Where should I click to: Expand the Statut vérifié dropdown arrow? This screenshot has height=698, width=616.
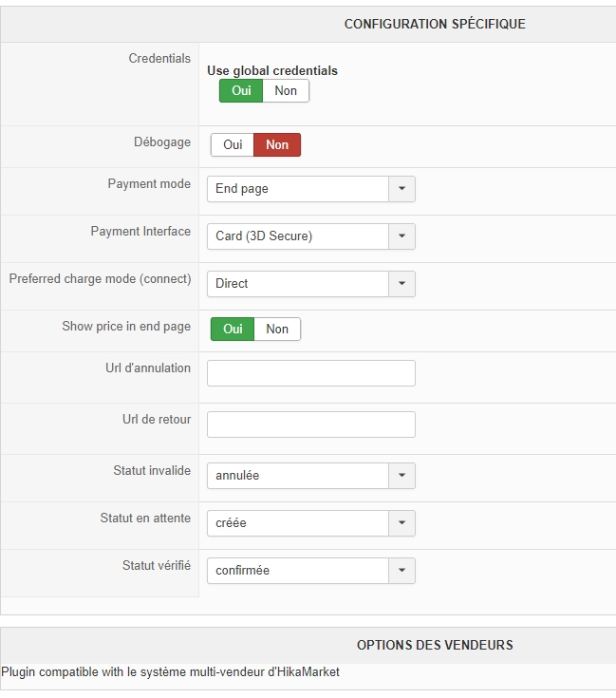(401, 570)
